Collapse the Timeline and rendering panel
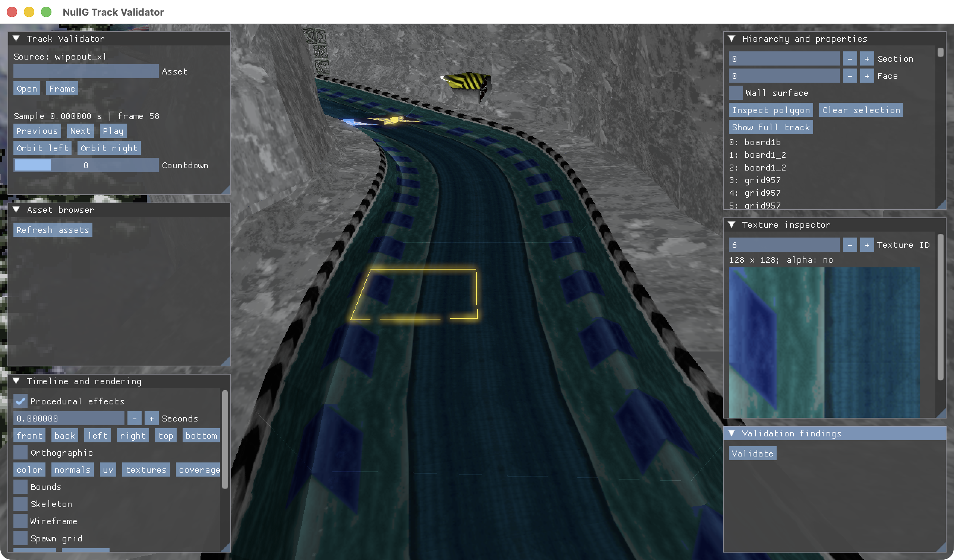 (x=16, y=381)
